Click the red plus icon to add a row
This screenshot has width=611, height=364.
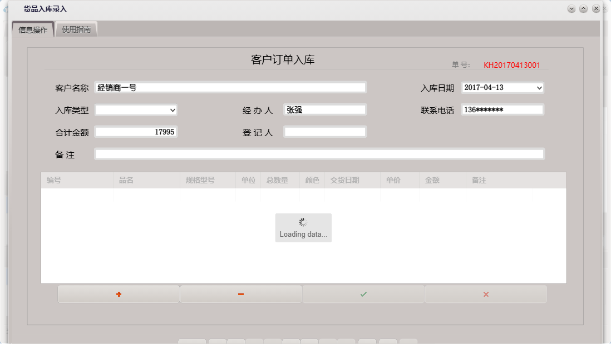click(x=118, y=294)
